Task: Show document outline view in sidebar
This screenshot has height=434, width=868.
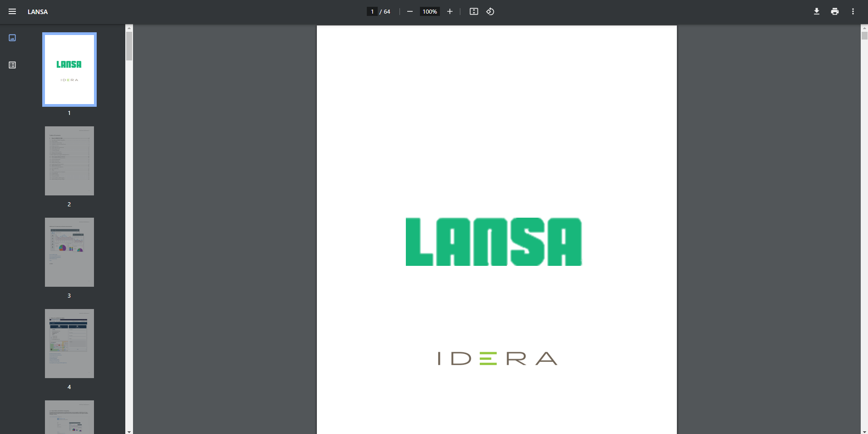Action: (x=12, y=65)
